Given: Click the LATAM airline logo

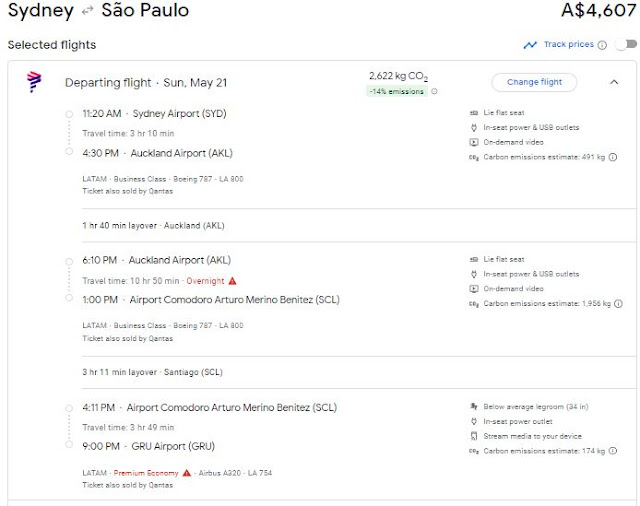Looking at the screenshot, I should pyautogui.click(x=34, y=82).
